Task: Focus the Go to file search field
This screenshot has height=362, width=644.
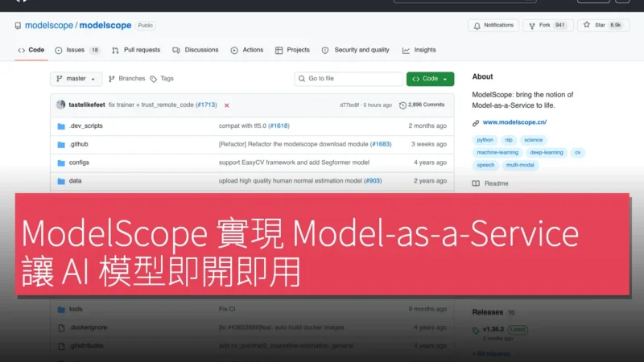Action: pyautogui.click(x=349, y=79)
